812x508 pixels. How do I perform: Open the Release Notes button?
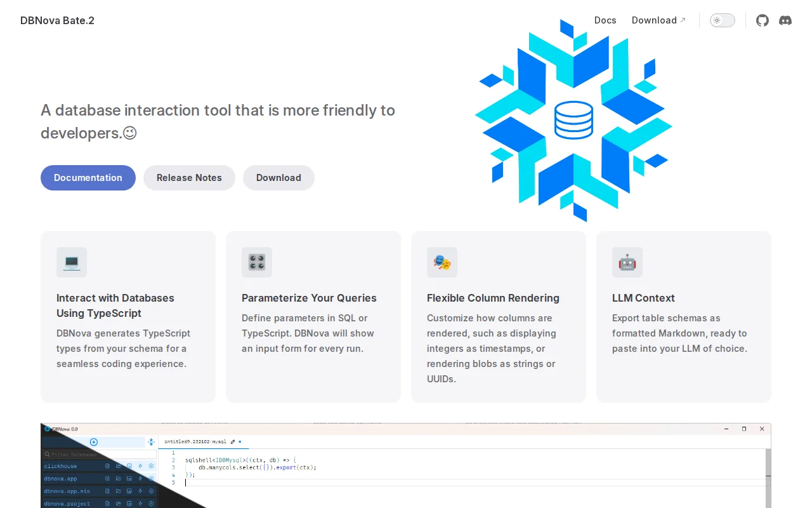click(x=189, y=178)
